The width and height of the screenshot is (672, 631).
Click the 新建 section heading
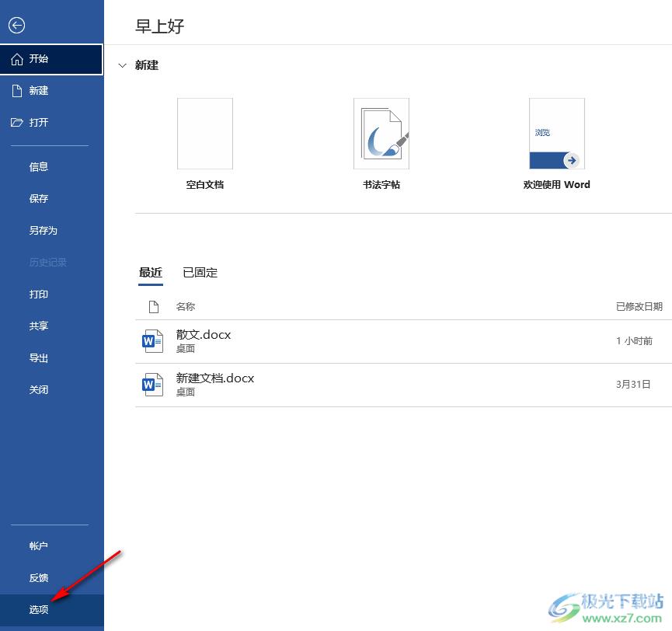pyautogui.click(x=147, y=65)
